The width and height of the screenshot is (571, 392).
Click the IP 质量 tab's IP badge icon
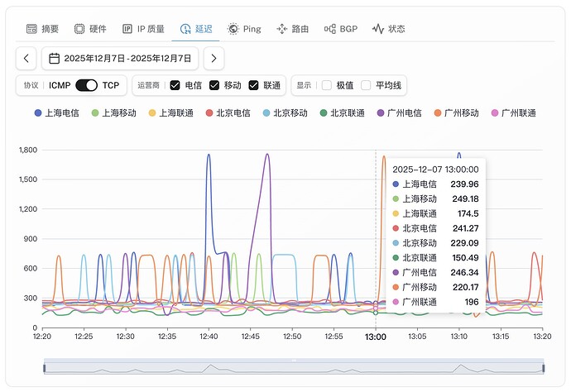[x=127, y=29]
